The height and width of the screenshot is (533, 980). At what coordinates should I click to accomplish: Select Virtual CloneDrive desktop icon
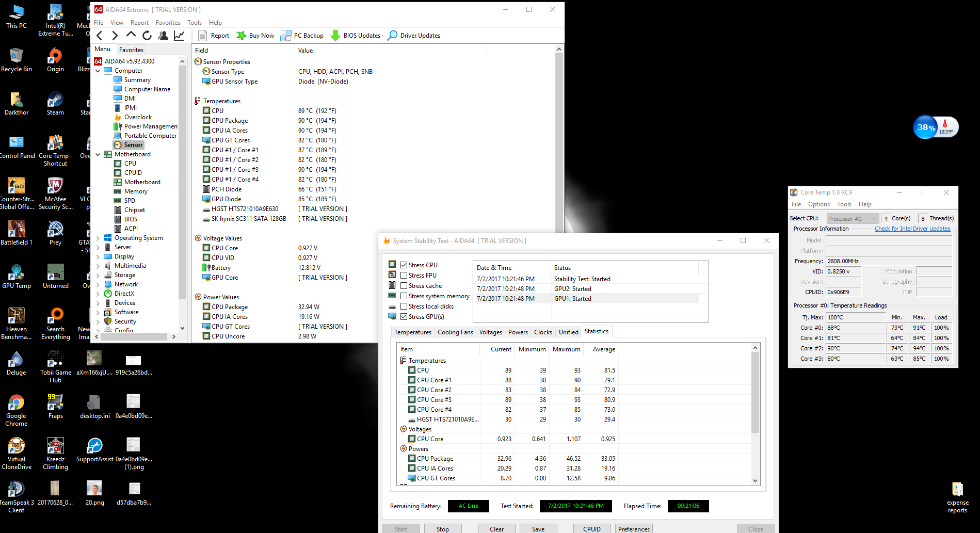(x=17, y=454)
